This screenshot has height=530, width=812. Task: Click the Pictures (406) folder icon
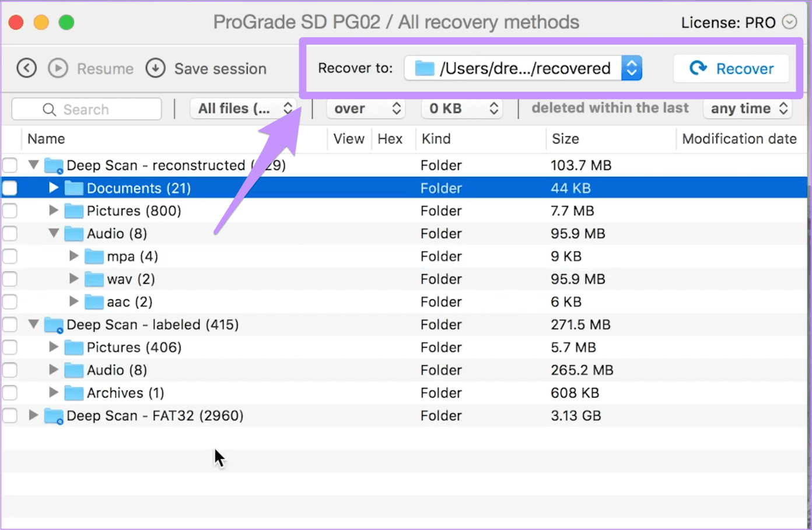click(73, 348)
